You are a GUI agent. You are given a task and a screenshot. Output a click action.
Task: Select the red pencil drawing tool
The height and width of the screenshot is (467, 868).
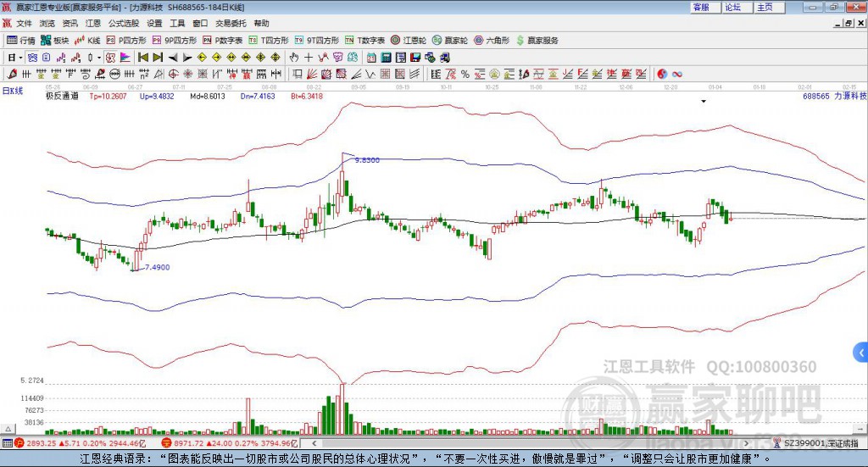[12, 74]
